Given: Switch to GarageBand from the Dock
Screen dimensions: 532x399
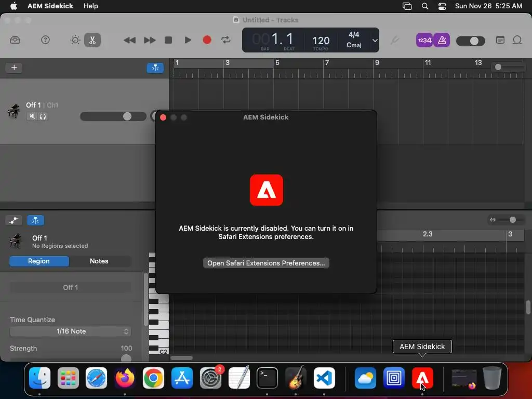Looking at the screenshot, I should tap(296, 378).
